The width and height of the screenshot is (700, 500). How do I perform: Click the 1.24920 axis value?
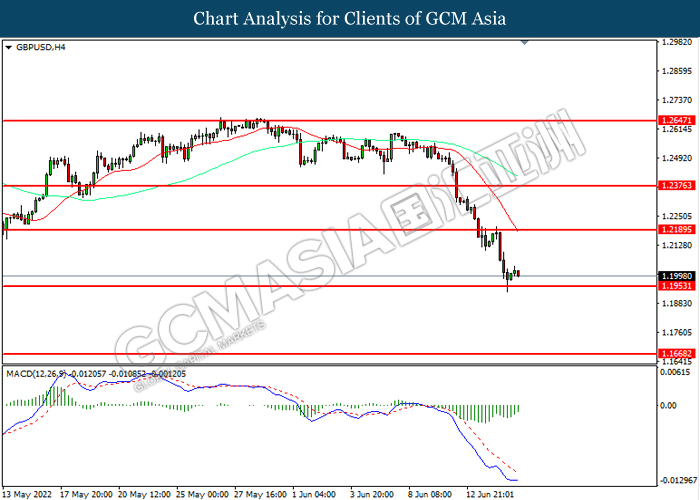pyautogui.click(x=677, y=158)
